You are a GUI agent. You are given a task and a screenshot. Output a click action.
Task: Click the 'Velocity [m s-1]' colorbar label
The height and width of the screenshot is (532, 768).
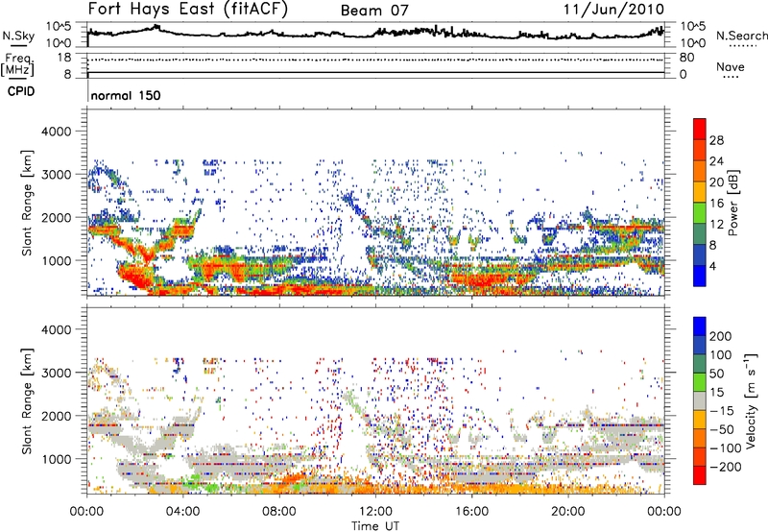tap(751, 400)
